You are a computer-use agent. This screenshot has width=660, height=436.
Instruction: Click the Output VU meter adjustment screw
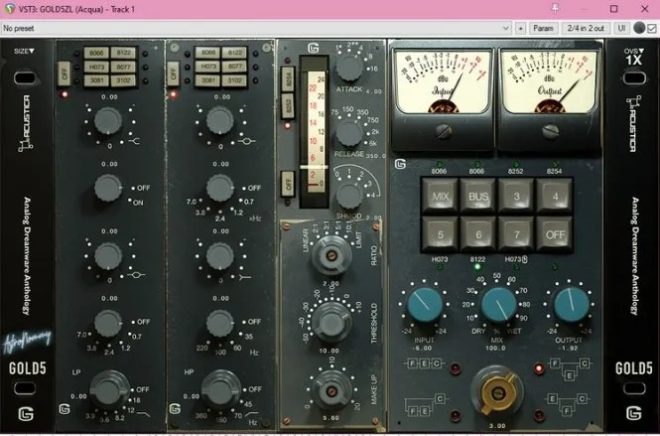point(550,131)
